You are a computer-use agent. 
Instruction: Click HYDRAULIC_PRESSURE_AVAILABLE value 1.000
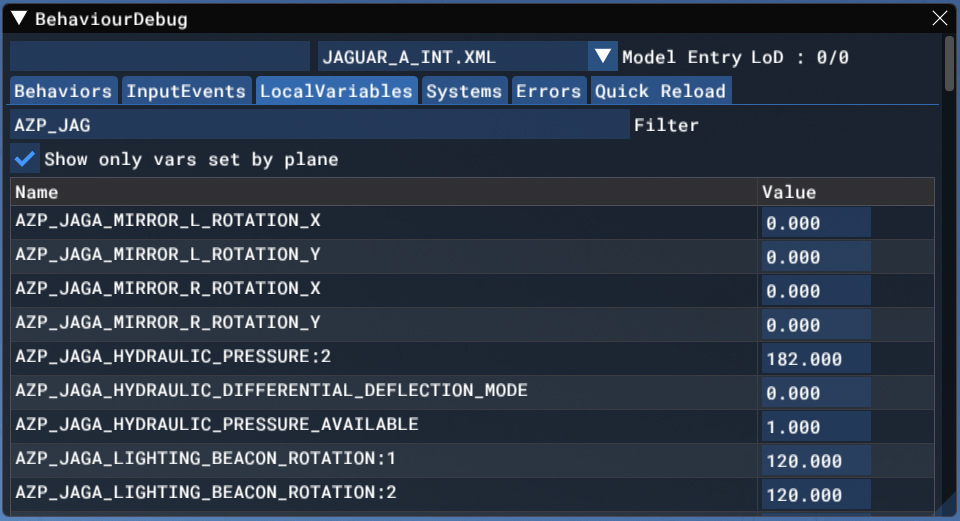pos(815,427)
